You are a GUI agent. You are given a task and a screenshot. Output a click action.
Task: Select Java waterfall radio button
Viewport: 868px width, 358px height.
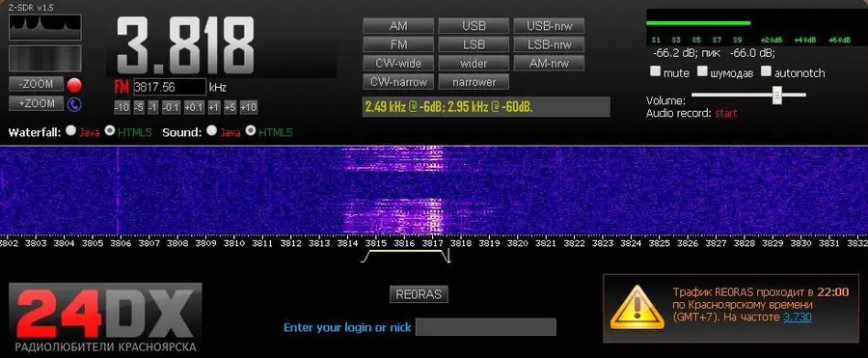(x=70, y=131)
